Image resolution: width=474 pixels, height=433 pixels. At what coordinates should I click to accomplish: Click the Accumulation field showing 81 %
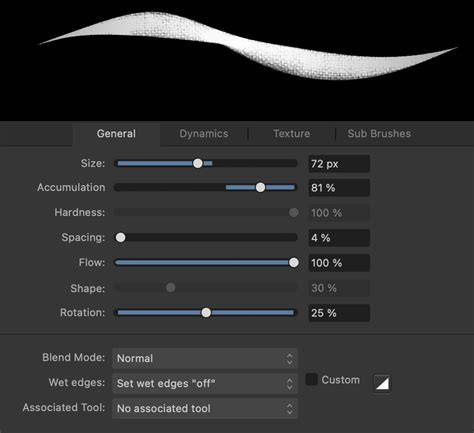pyautogui.click(x=339, y=188)
